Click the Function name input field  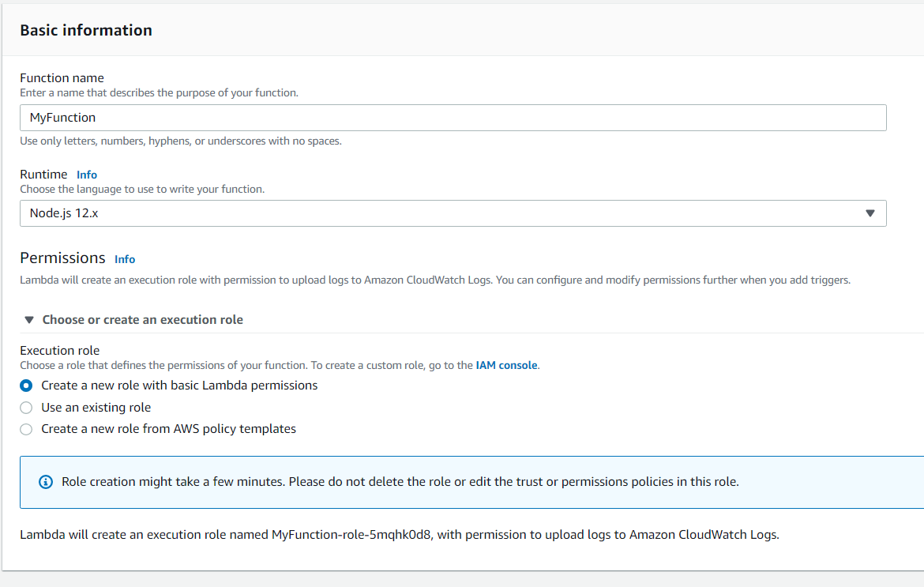click(x=453, y=118)
